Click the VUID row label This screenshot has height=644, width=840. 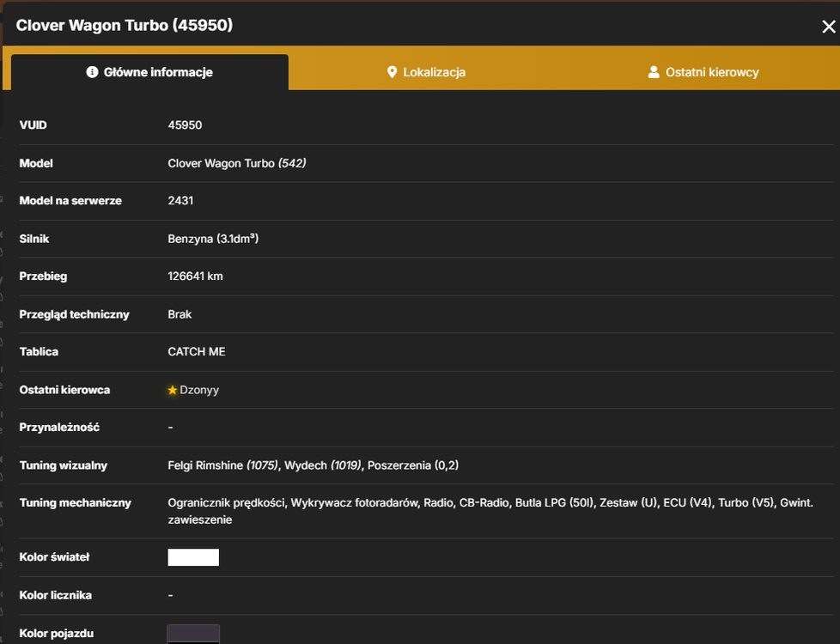[33, 125]
